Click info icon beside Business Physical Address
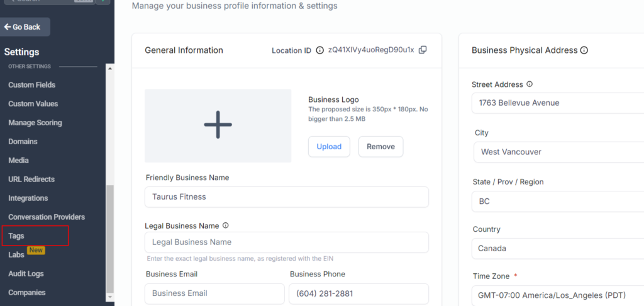The image size is (644, 306). pos(584,50)
